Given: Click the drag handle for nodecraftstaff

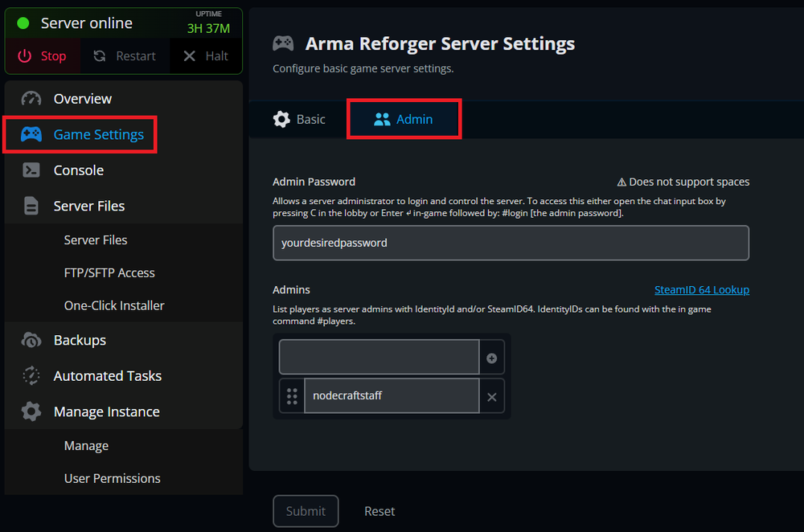Looking at the screenshot, I should 292,396.
